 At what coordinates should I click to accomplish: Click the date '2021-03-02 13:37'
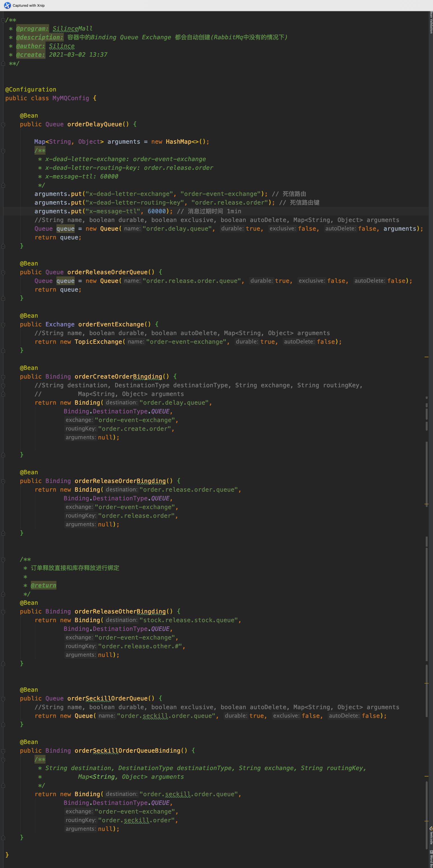tap(78, 55)
